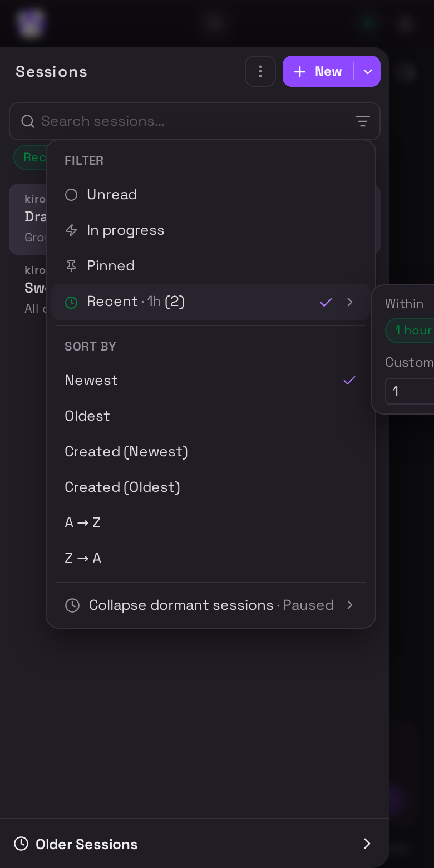Click the filter lines icon in search bar
The image size is (434, 868).
click(363, 121)
